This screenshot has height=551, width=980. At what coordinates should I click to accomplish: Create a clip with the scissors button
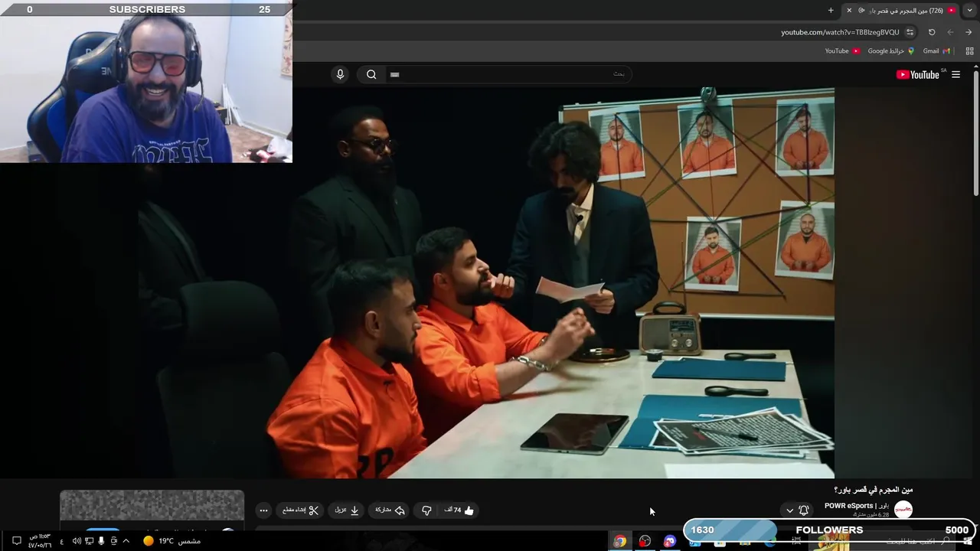[x=300, y=510]
